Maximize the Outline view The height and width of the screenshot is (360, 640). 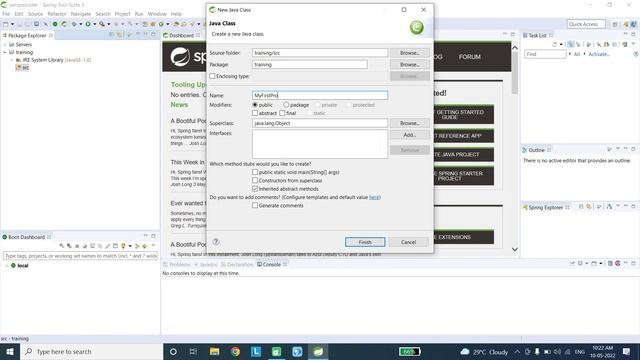tap(633, 149)
